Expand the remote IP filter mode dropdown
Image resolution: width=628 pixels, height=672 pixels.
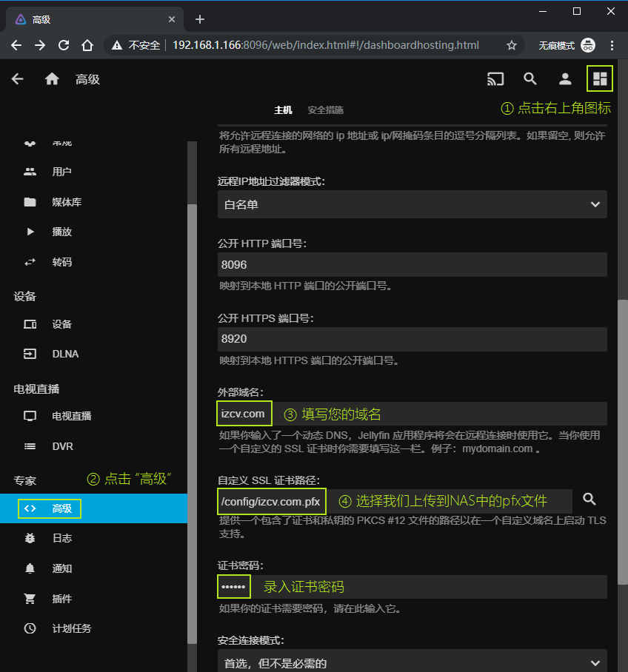pyautogui.click(x=412, y=204)
